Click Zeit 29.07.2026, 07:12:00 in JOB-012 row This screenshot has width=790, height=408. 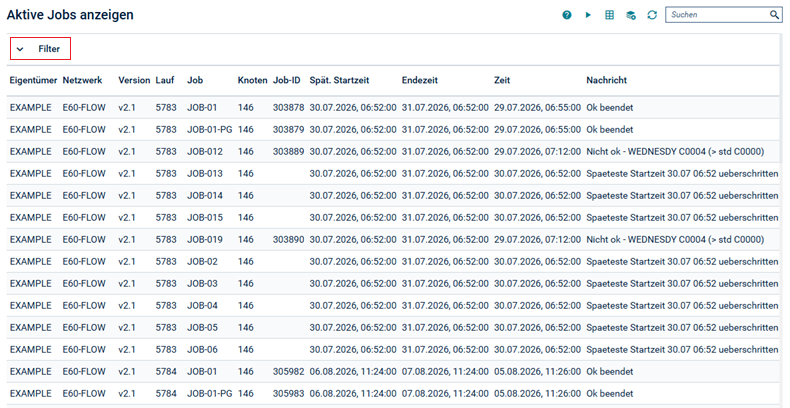tap(538, 152)
